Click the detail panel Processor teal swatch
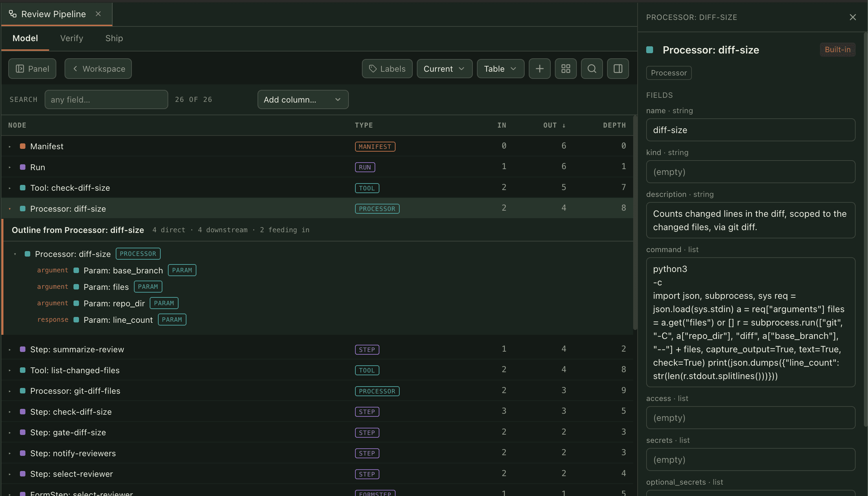Image resolution: width=868 pixels, height=496 pixels. click(650, 50)
